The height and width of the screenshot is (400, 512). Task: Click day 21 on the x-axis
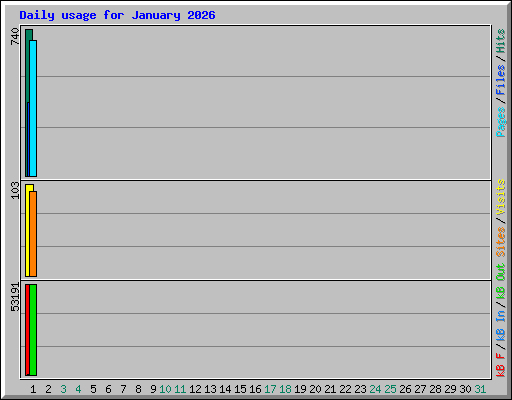(330, 389)
